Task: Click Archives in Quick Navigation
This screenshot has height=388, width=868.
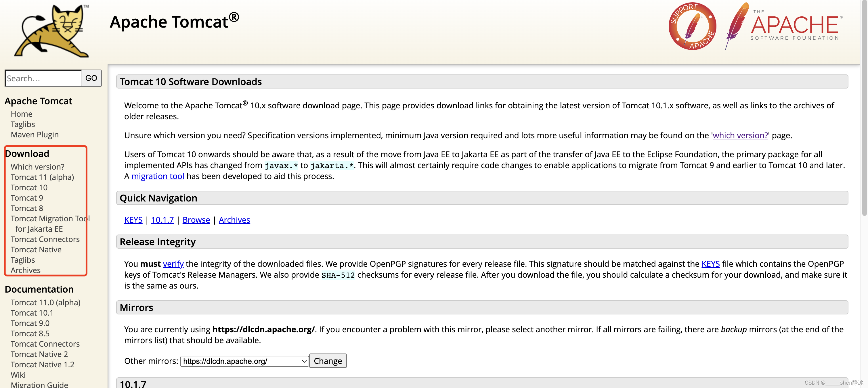Action: [234, 220]
